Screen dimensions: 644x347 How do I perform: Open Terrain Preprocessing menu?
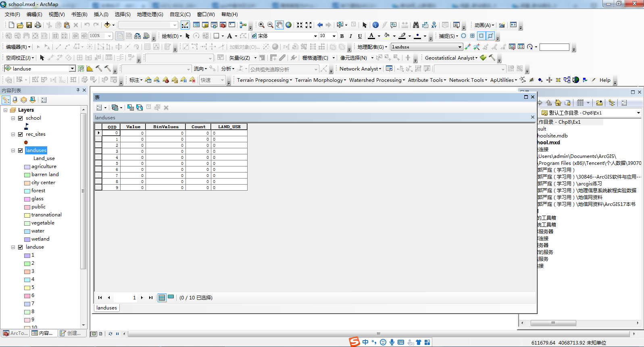click(x=264, y=80)
